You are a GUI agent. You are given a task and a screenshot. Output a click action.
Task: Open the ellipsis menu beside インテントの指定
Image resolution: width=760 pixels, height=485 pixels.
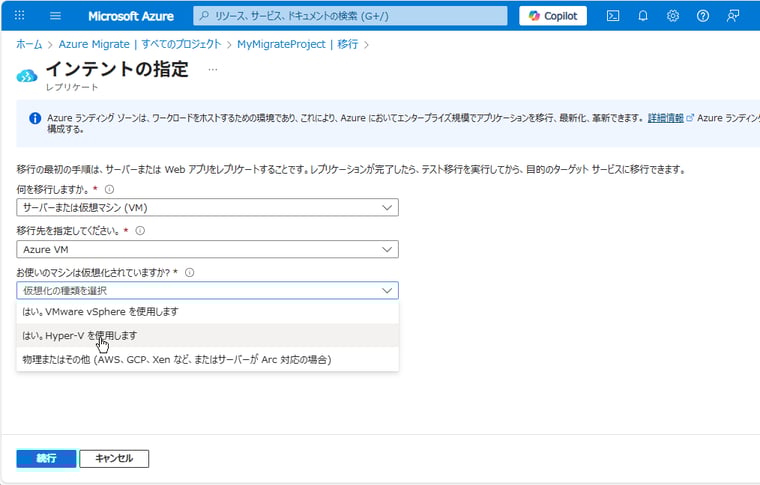point(213,70)
